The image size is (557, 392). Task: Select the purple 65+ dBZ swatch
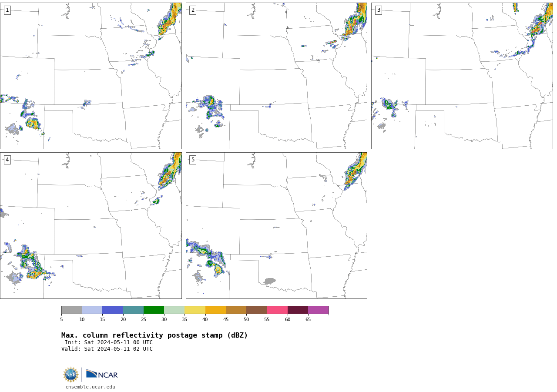318,310
